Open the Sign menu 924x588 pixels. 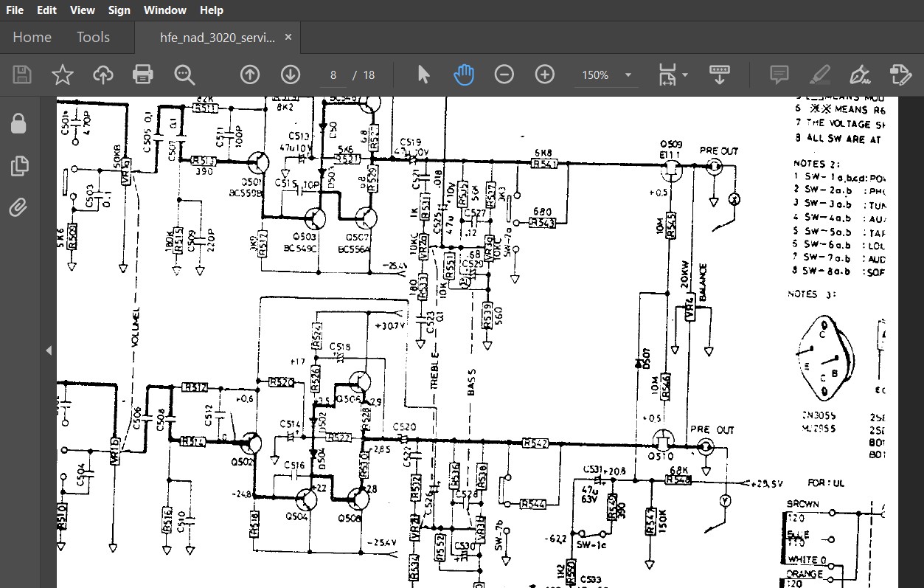tap(119, 10)
